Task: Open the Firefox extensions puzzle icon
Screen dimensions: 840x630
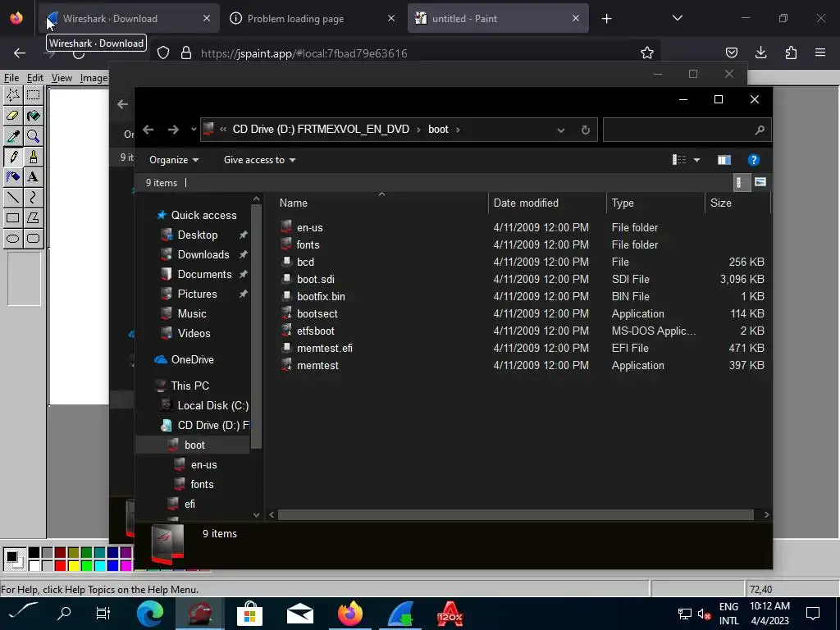Action: [x=791, y=52]
